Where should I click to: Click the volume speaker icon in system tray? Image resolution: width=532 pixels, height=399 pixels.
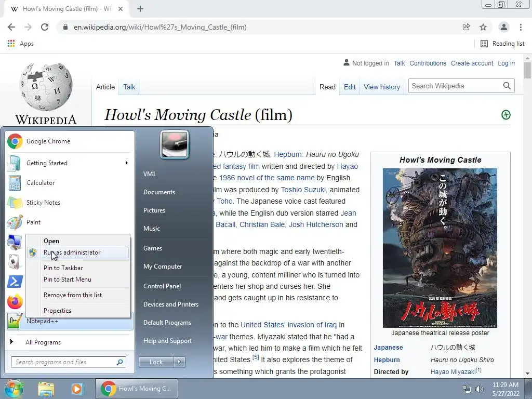(479, 389)
